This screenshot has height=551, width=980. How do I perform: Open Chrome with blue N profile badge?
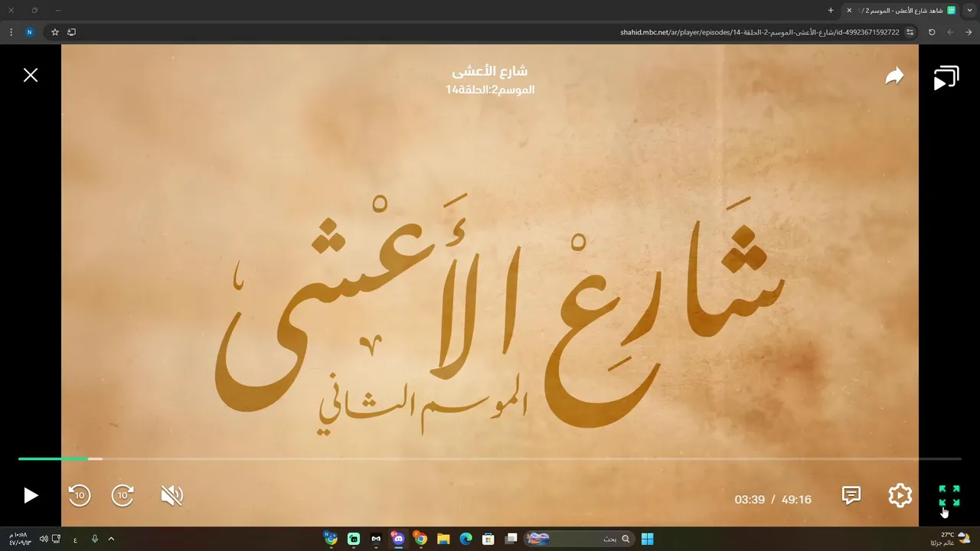click(x=331, y=539)
